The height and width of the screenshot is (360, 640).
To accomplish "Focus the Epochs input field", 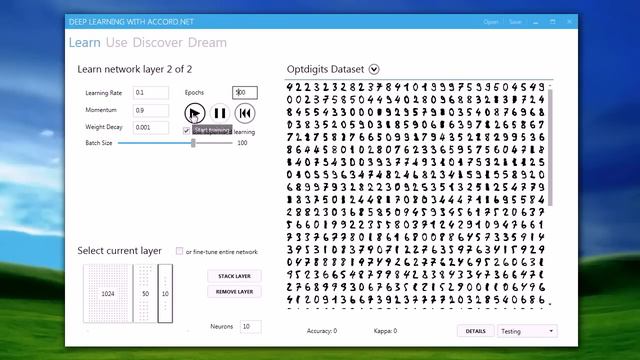I will point(245,93).
